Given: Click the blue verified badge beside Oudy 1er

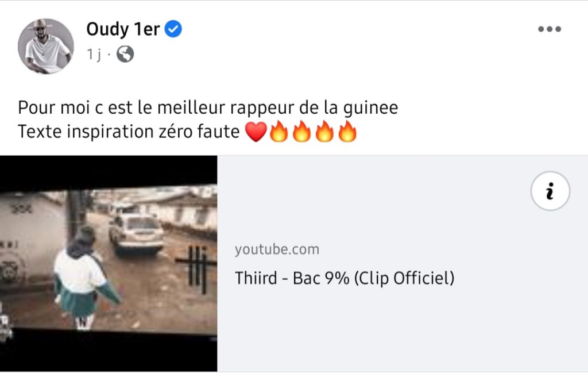Looking at the screenshot, I should (173, 29).
